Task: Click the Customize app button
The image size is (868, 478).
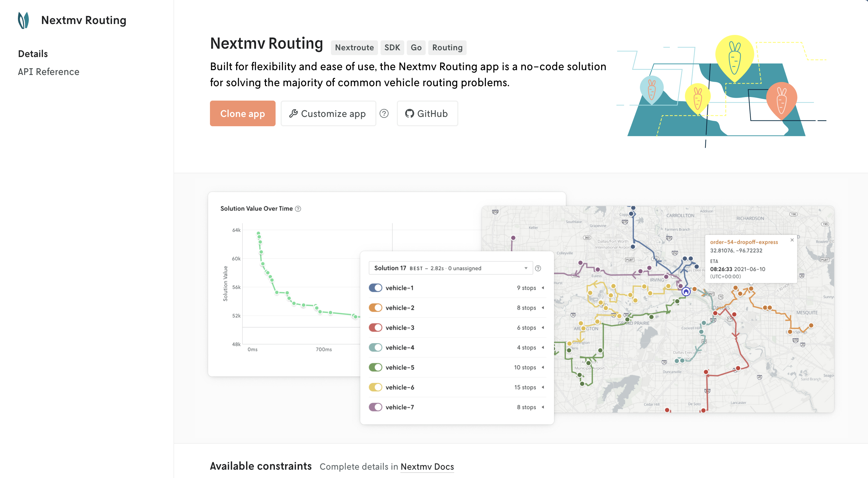Action: tap(328, 114)
